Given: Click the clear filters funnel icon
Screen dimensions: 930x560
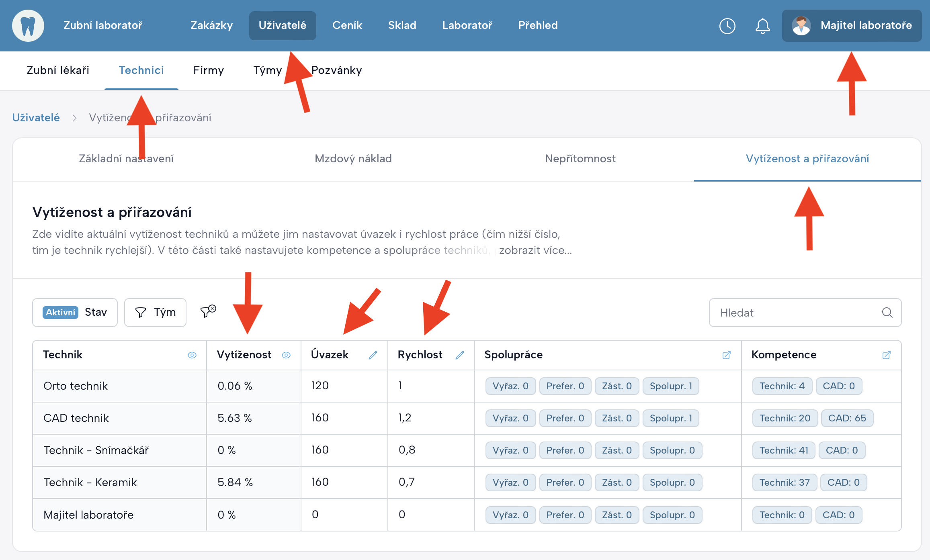Looking at the screenshot, I should [x=208, y=311].
